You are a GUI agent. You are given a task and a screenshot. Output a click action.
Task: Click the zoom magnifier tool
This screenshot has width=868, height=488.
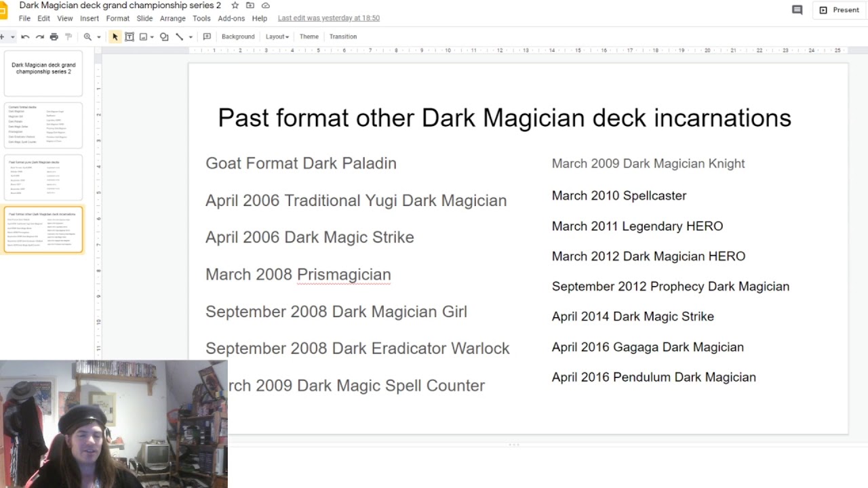tap(87, 37)
